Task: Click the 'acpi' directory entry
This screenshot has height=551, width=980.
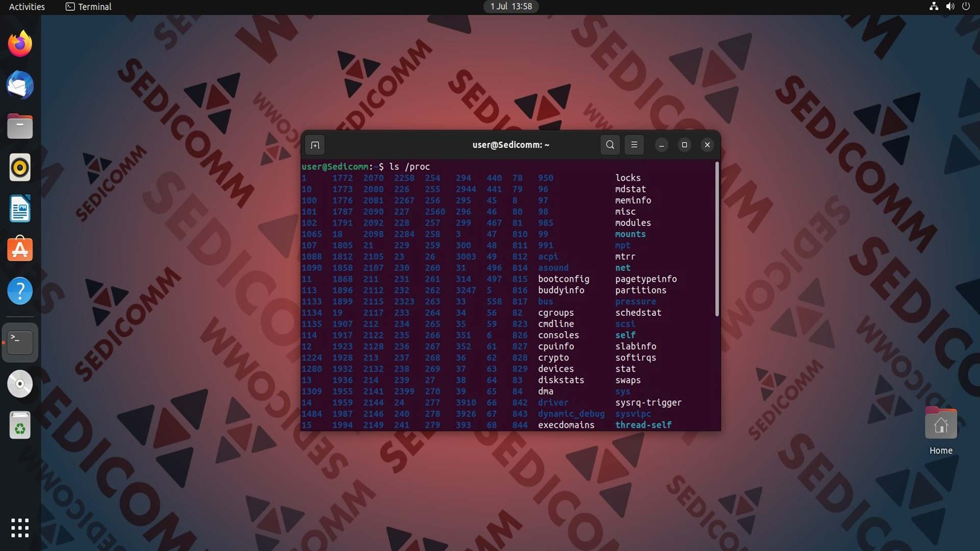Action: pos(548,257)
